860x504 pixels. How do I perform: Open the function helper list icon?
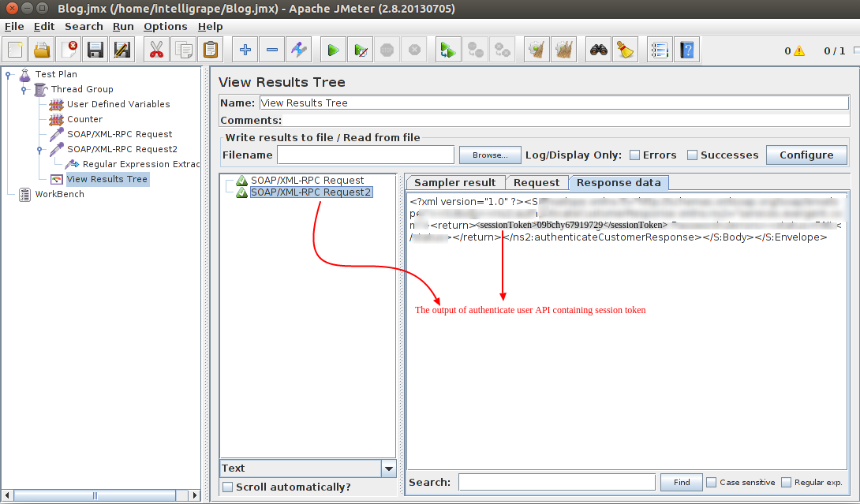(x=660, y=50)
